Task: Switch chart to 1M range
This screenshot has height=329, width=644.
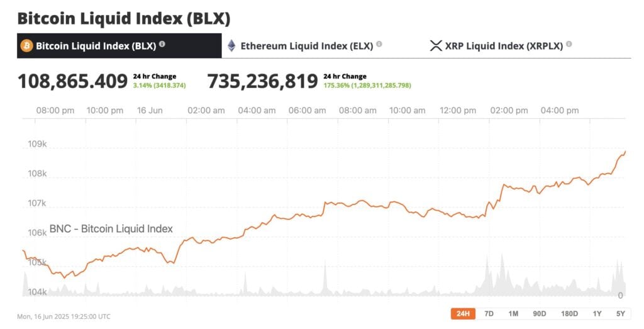Action: pos(513,314)
